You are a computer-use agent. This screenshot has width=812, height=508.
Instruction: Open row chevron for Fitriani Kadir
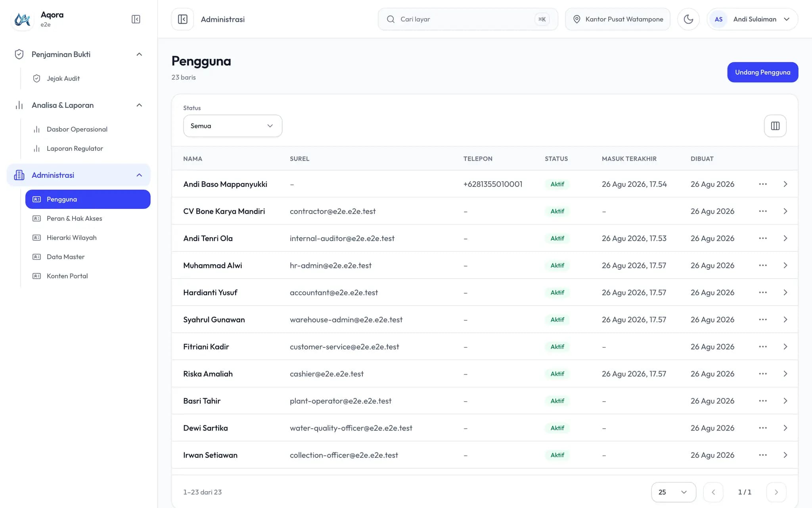785,347
